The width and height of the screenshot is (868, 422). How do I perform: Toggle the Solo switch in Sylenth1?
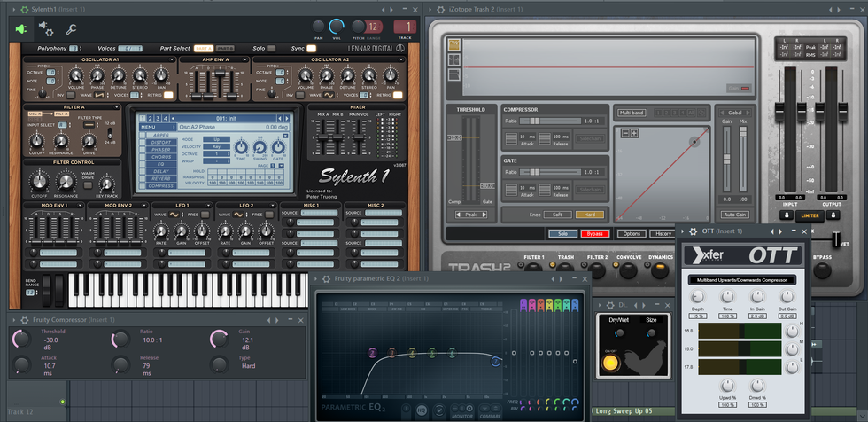coord(273,48)
